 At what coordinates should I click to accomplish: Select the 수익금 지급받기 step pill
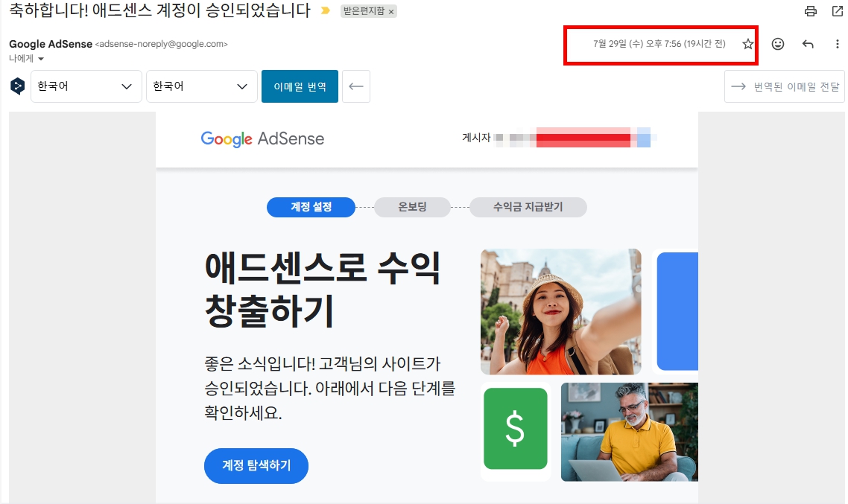[x=528, y=207]
